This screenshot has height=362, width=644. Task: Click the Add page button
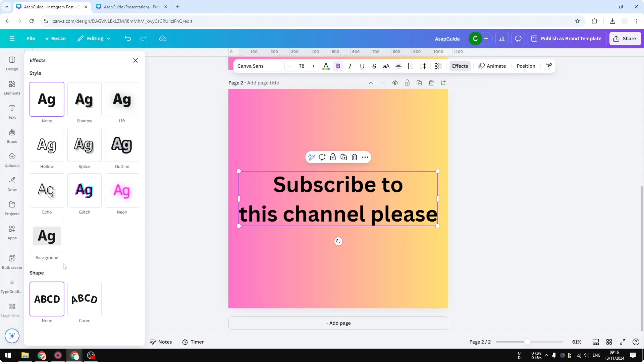pyautogui.click(x=338, y=323)
